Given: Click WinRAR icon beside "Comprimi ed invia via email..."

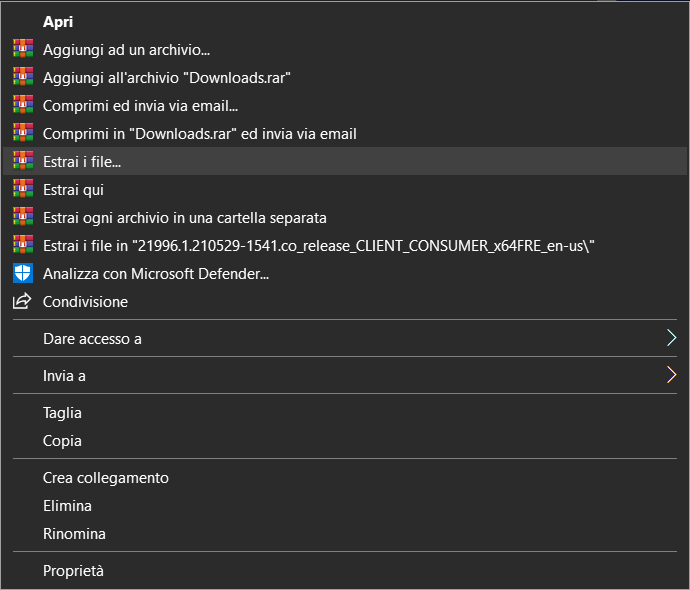Looking at the screenshot, I should [22, 105].
